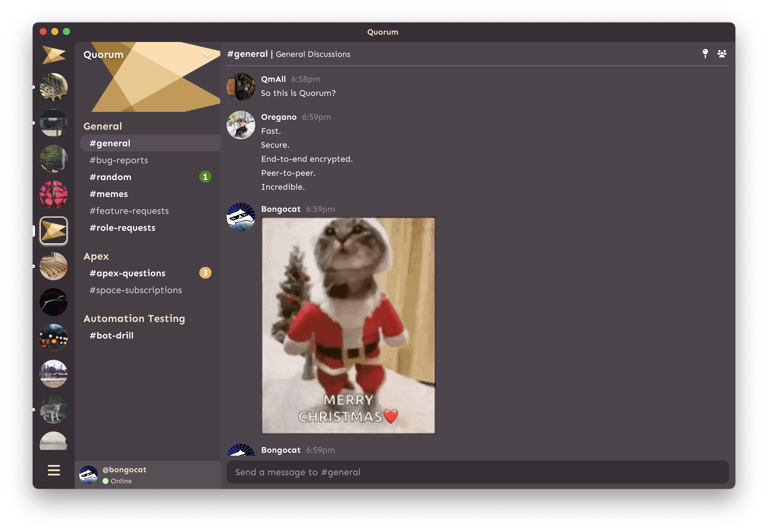Expand the Quorum space dropdown chevron
Screen dimensions: 768x532
click(207, 54)
